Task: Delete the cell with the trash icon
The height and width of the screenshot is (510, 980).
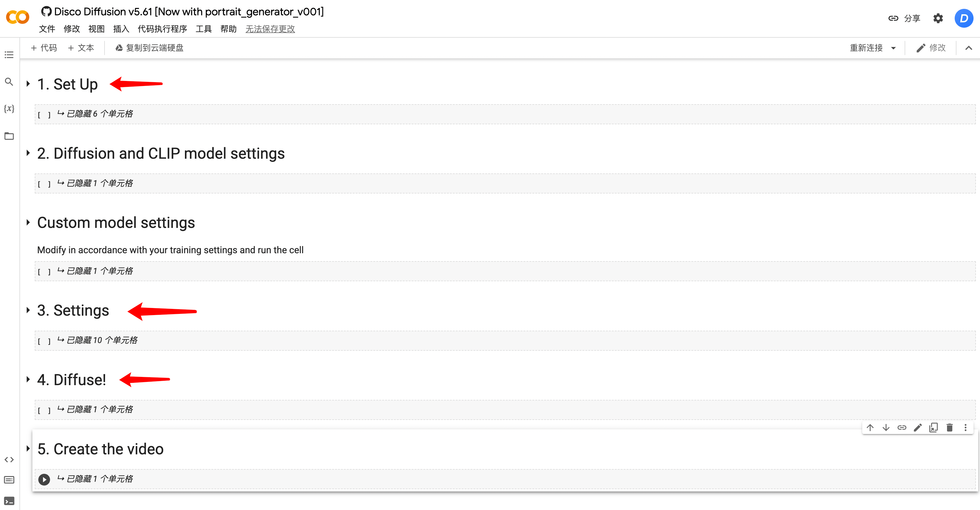Action: coord(950,428)
